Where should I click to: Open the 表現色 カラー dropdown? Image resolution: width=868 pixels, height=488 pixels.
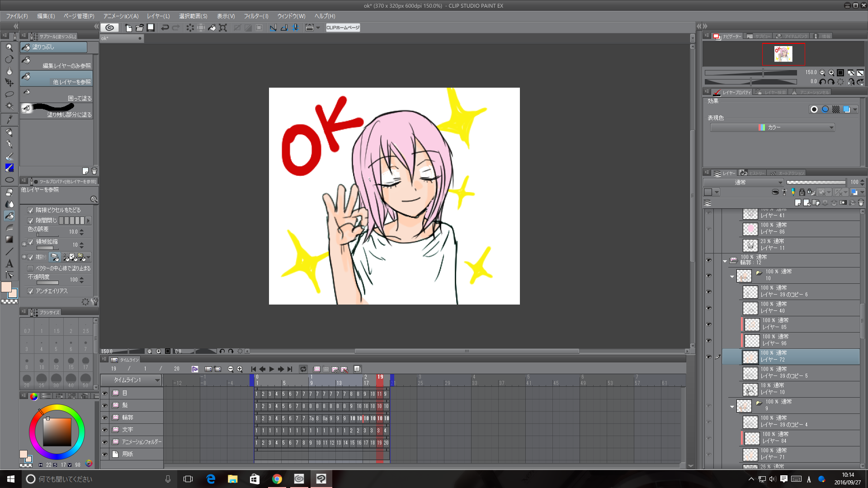[772, 127]
